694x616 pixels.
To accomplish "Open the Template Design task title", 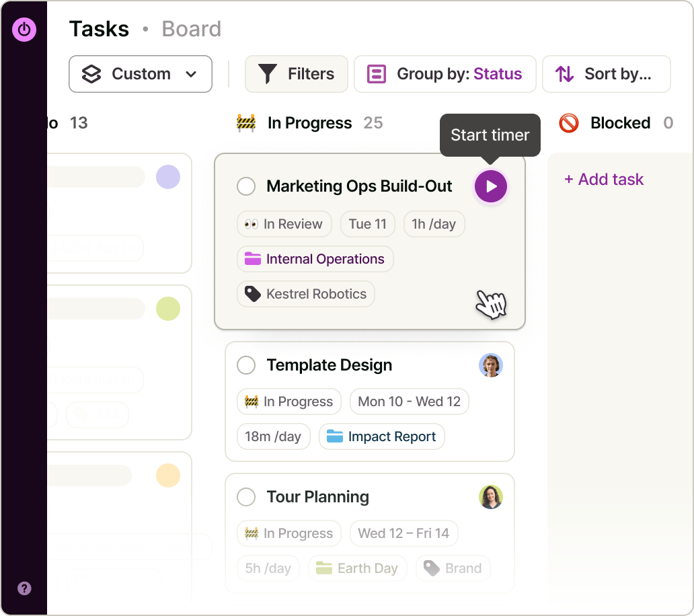I will pos(330,365).
